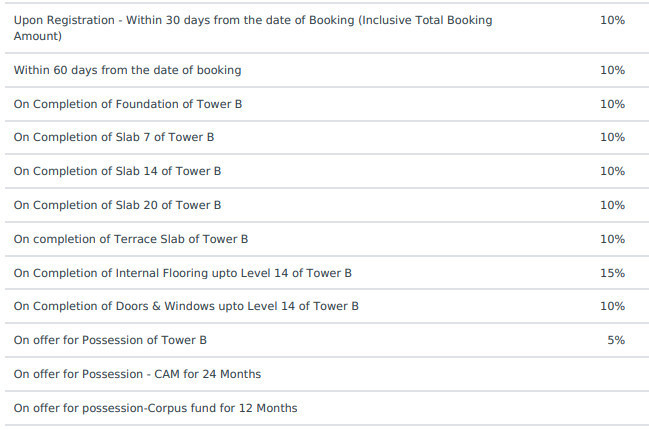
Task: Click the 15% value for Internal Flooring
Action: (x=612, y=273)
